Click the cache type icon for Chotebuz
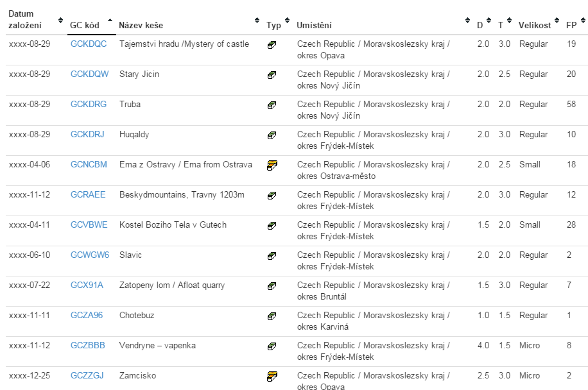This screenshot has width=588, height=390. (272, 316)
